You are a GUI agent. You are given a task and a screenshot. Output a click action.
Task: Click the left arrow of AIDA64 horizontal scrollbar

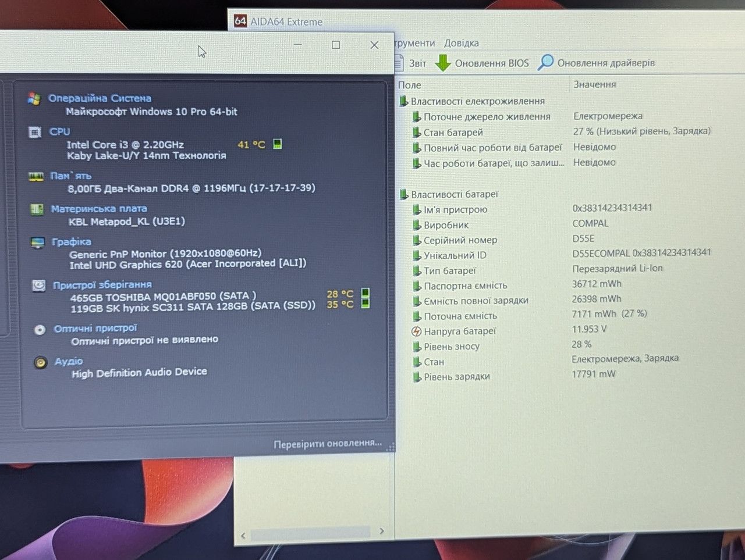(243, 536)
